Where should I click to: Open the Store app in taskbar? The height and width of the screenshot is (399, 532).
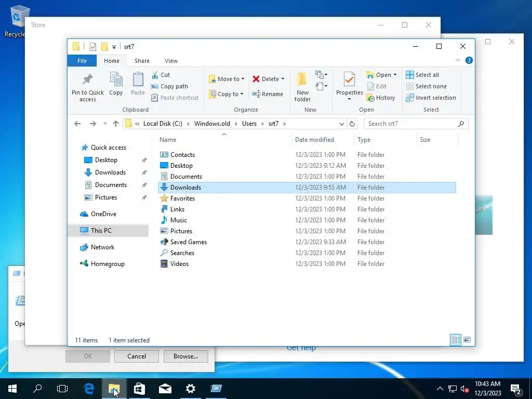pos(139,389)
